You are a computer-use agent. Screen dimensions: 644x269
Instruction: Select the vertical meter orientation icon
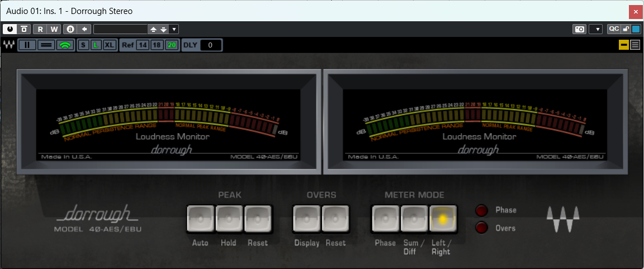point(27,45)
